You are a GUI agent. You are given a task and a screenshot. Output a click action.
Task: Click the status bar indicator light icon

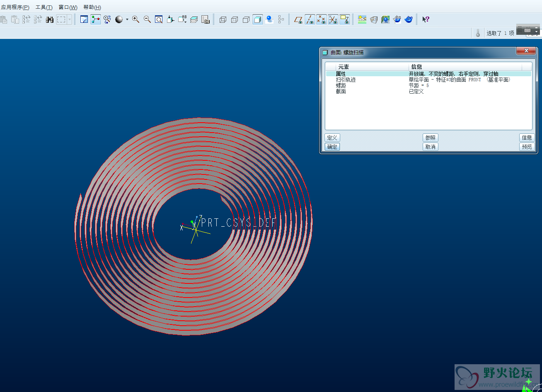coord(478,33)
